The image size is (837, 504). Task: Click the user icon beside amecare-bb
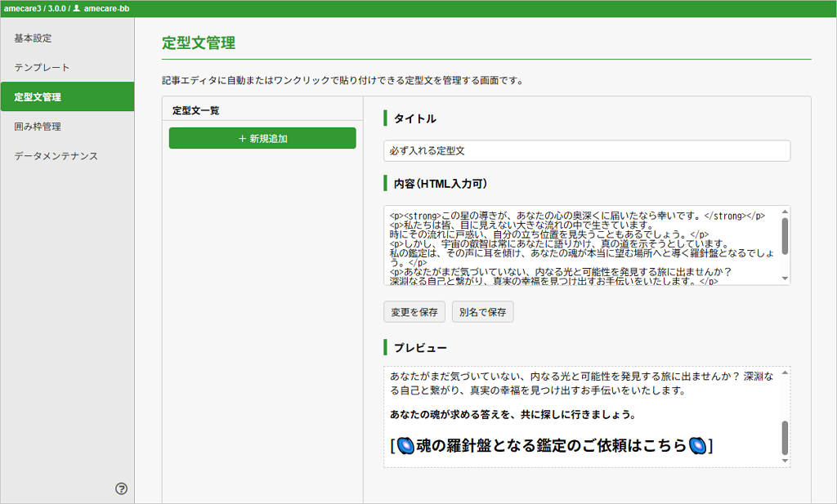tap(77, 8)
